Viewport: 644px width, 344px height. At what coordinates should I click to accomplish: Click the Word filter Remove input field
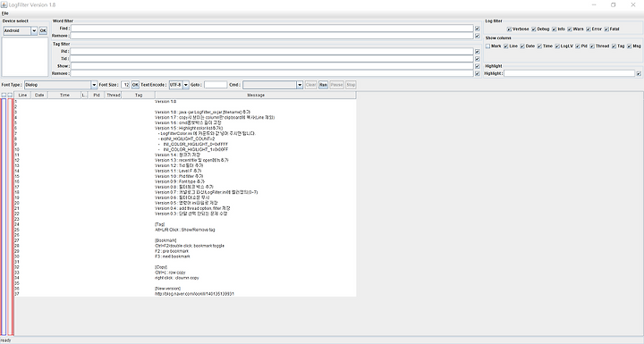click(272, 36)
